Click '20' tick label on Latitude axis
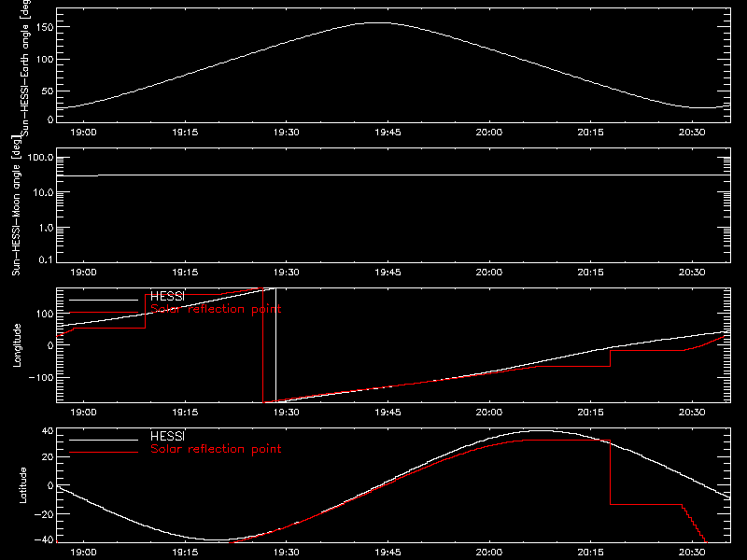This screenshot has height=560, width=747. (49, 457)
